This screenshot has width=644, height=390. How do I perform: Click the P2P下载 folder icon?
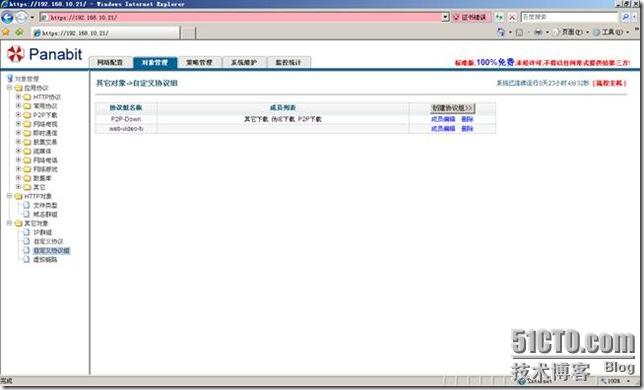(x=27, y=115)
